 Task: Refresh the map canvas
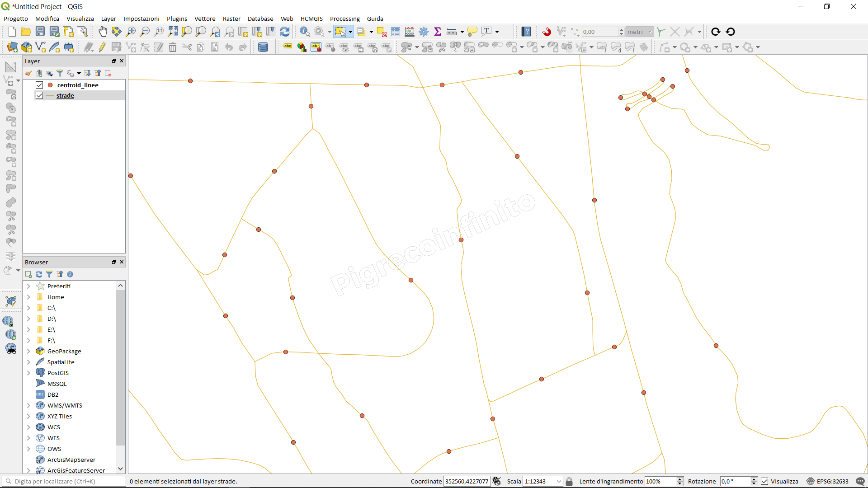[x=285, y=32]
